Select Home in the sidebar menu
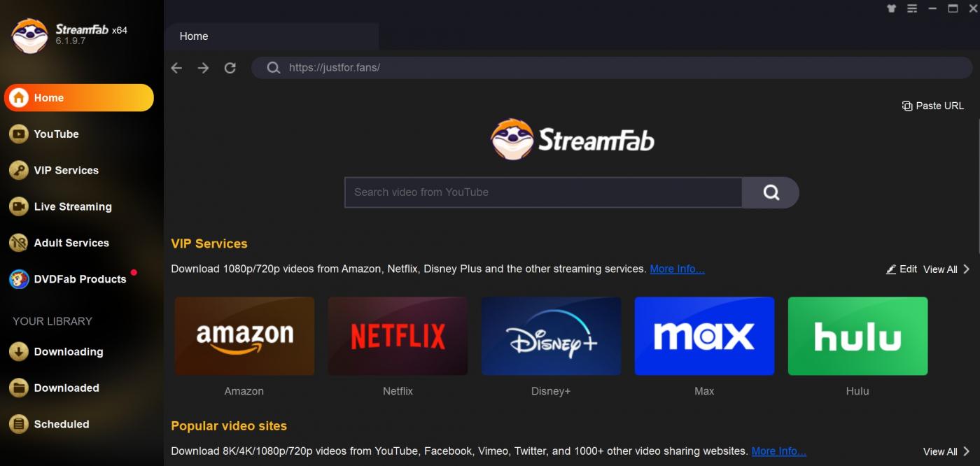The width and height of the screenshot is (980, 466). click(x=47, y=97)
